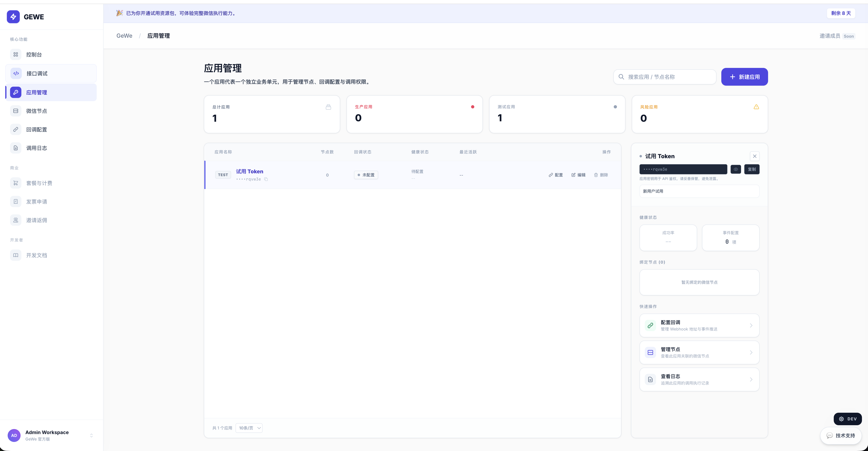
Task: Click the 开发文档 book icon
Action: tap(16, 255)
